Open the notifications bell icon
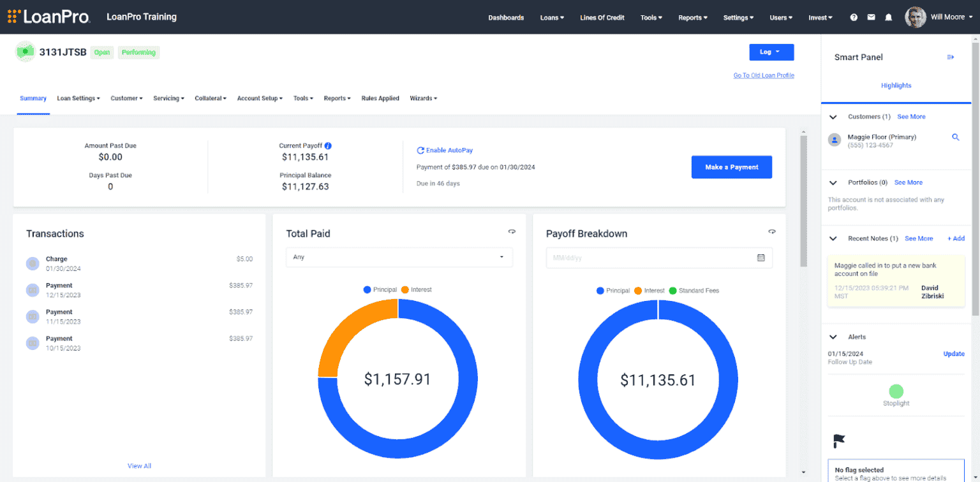Viewport: 980px width, 482px height. click(x=888, y=18)
